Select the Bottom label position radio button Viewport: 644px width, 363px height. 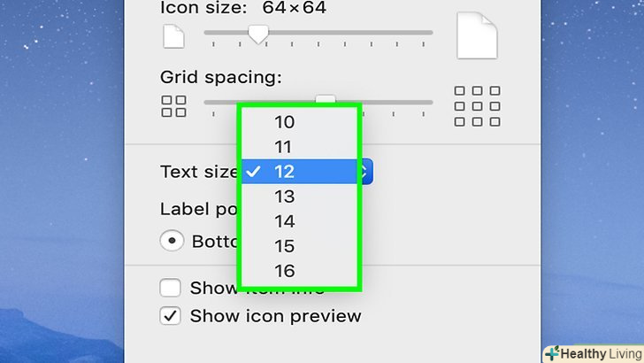point(172,241)
